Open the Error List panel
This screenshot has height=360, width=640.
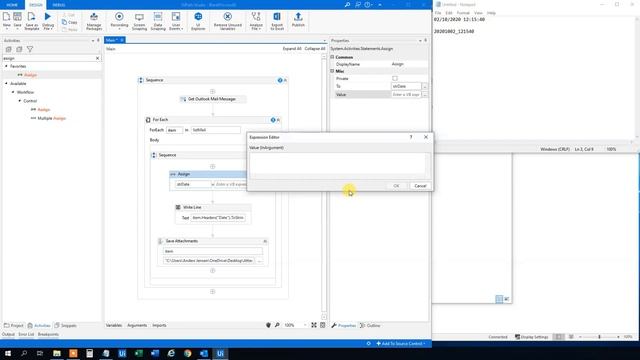26,334
